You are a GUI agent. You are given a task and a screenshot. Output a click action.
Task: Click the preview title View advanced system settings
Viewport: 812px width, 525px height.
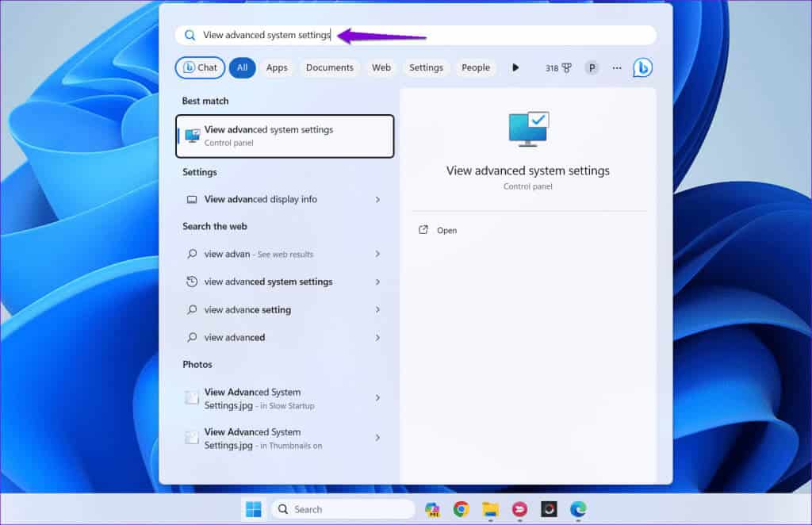pyautogui.click(x=527, y=171)
